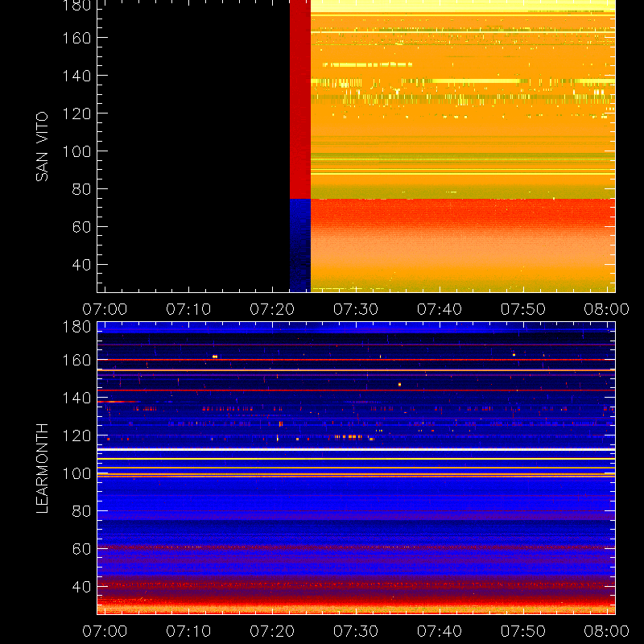Click the LEARMONTH vertical axis title
The height and width of the screenshot is (644, 644).
click(42, 468)
